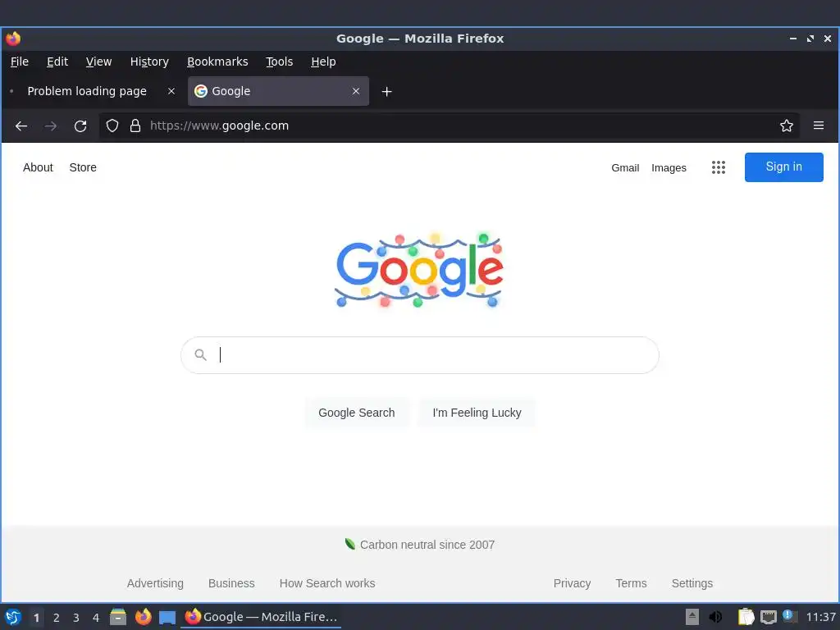This screenshot has width=840, height=630.
Task: Open the volume speaker tray icon
Action: (x=715, y=617)
